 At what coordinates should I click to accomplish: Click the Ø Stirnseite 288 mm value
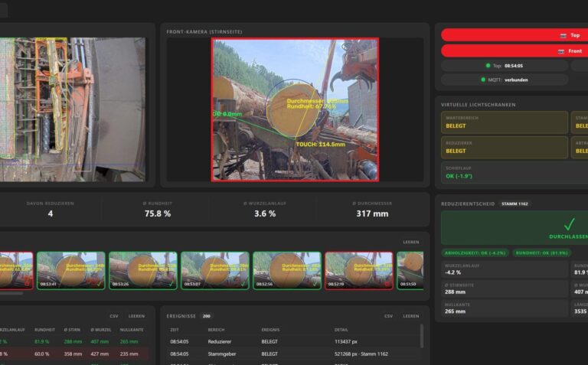455,292
